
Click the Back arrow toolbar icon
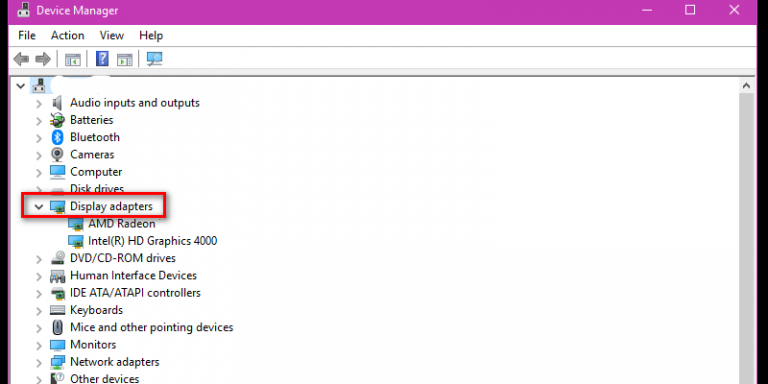[x=21, y=59]
